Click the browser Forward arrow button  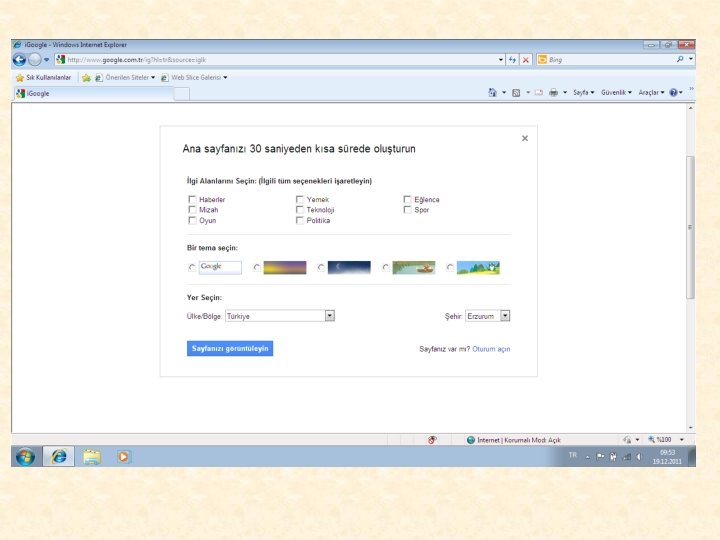34,60
